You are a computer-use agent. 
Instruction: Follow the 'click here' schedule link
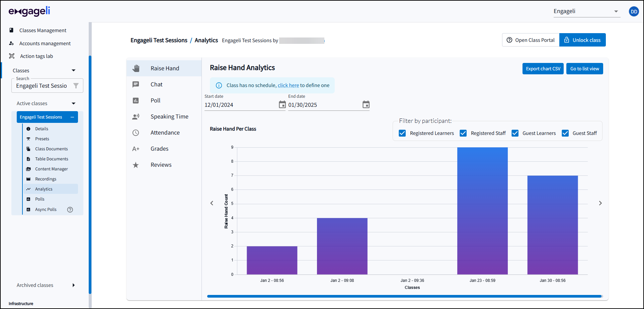pyautogui.click(x=288, y=85)
